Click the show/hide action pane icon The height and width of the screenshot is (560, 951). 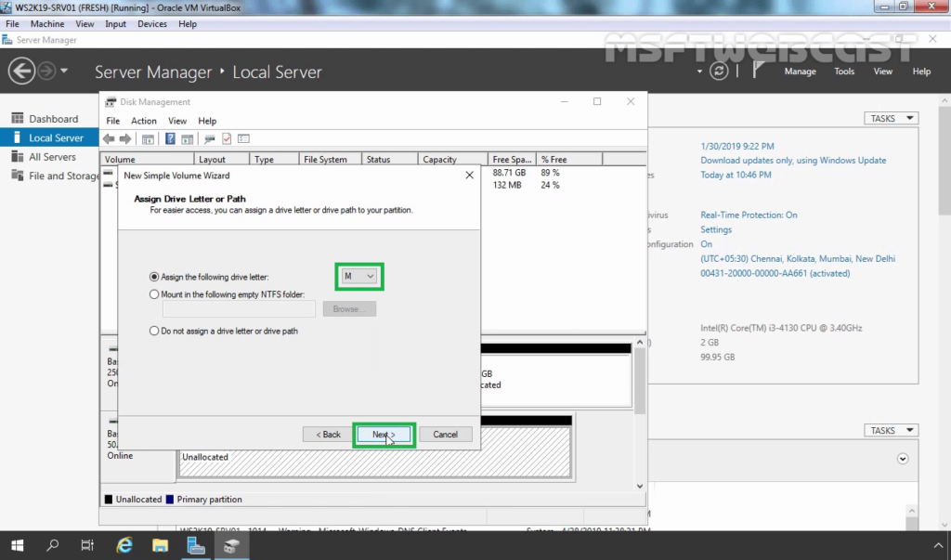pyautogui.click(x=187, y=139)
